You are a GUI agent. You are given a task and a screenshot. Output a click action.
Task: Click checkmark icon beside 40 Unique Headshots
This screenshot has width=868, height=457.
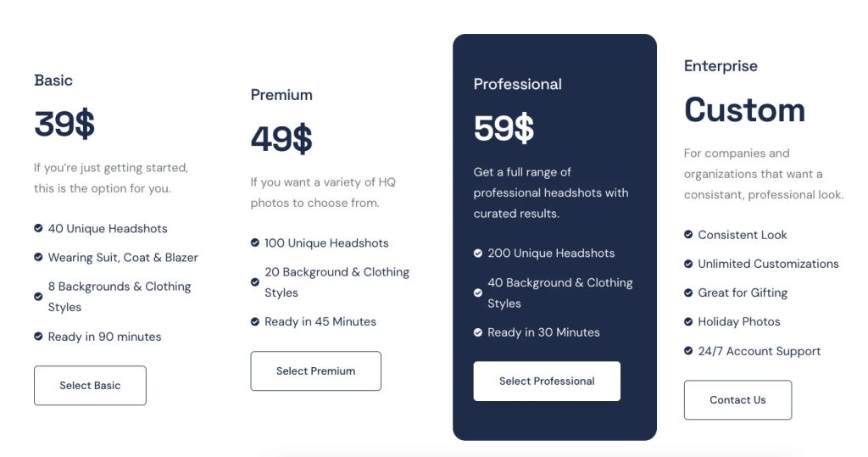tap(38, 228)
